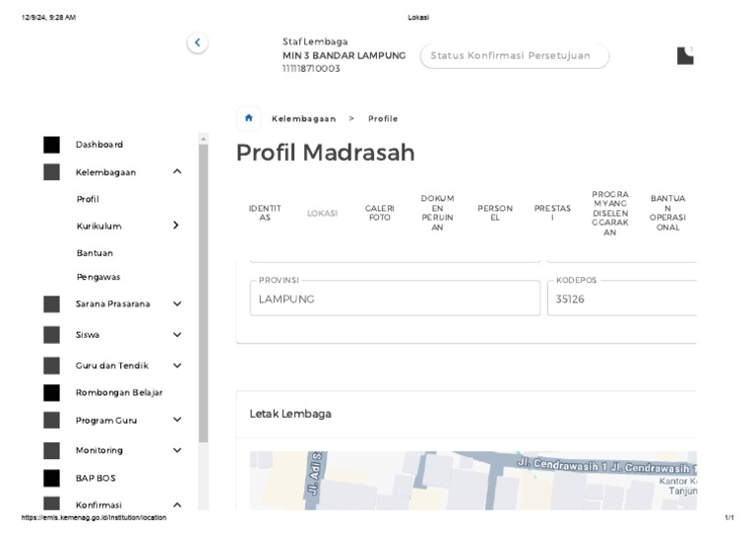Open Bantuan link in sidebar
Image resolution: width=756 pixels, height=535 pixels.
pos(94,253)
